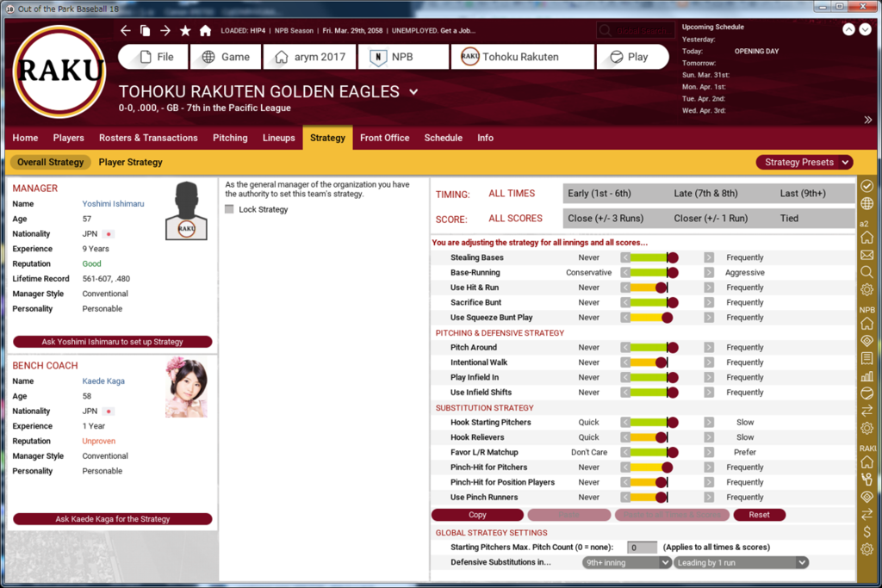Image resolution: width=882 pixels, height=588 pixels.
Task: Click the Max. Pitch Count input field
Action: point(642,548)
